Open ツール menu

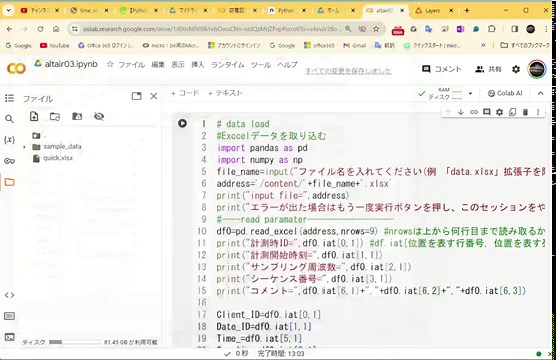(x=261, y=65)
